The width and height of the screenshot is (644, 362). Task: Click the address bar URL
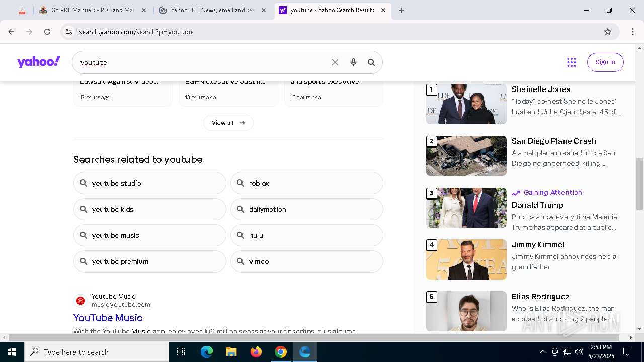[x=136, y=32]
